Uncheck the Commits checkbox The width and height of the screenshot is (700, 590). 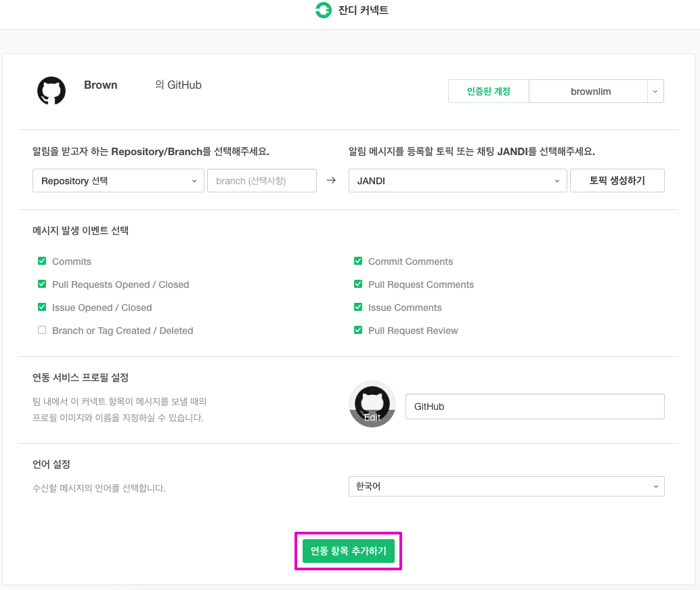(42, 261)
